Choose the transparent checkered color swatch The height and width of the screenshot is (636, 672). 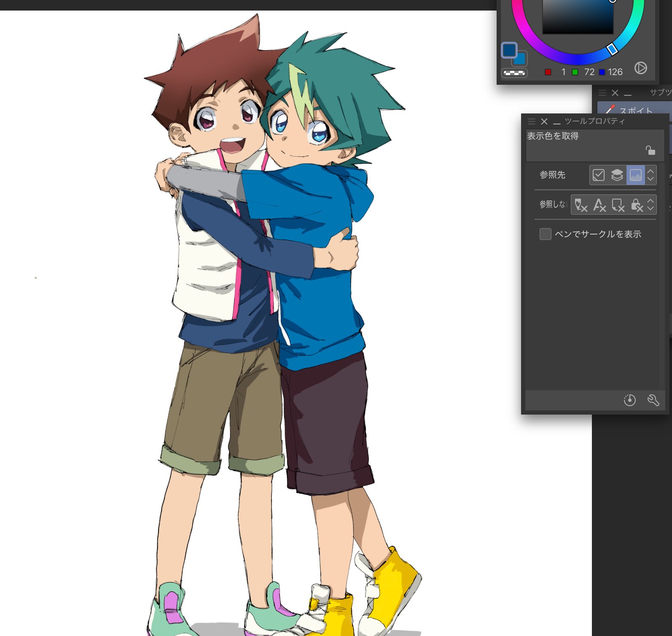pos(514,73)
